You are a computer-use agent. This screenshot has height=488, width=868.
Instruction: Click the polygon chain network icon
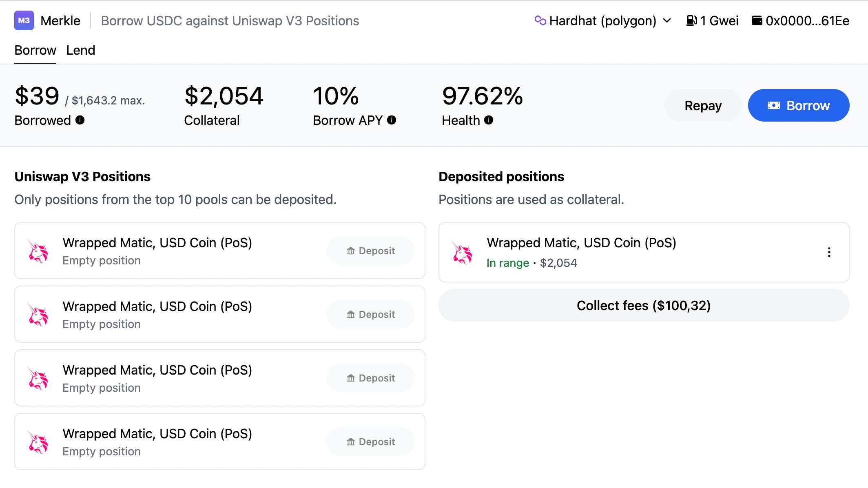[x=540, y=20]
